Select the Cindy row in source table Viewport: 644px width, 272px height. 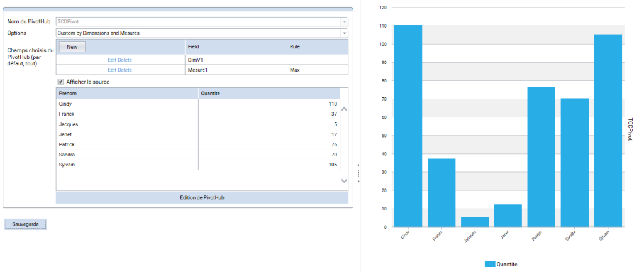[x=198, y=104]
